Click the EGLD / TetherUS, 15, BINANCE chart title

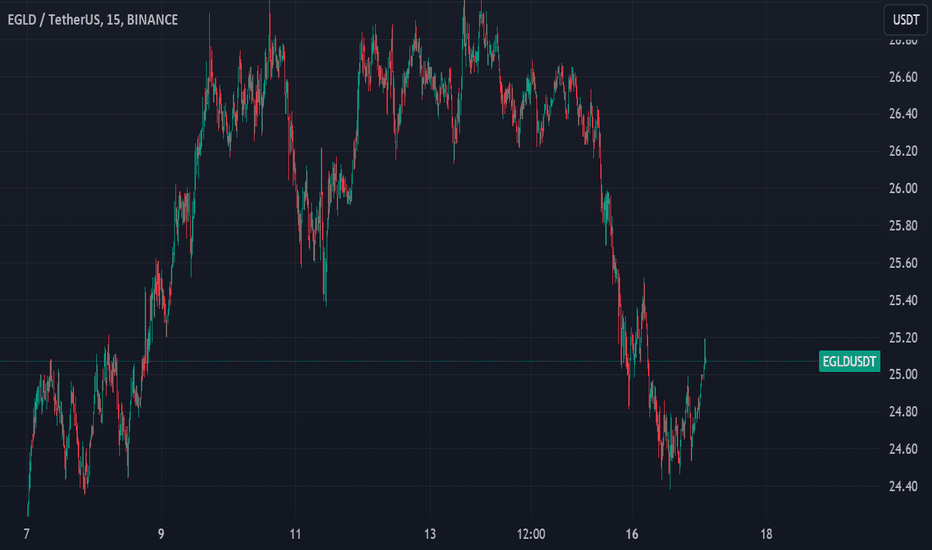[93, 20]
